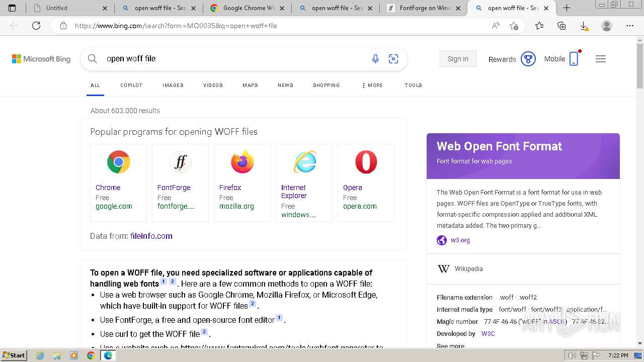Click the Opera program icon
Screen dimensions: 644x362
(366, 162)
